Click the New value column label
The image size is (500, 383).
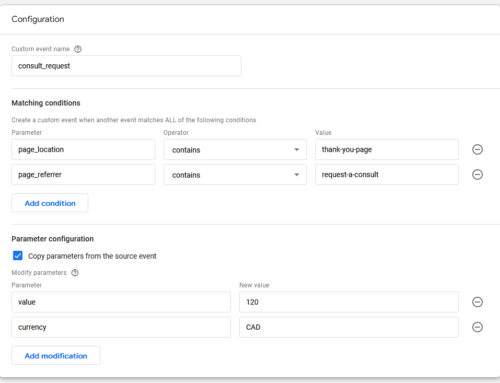click(254, 285)
